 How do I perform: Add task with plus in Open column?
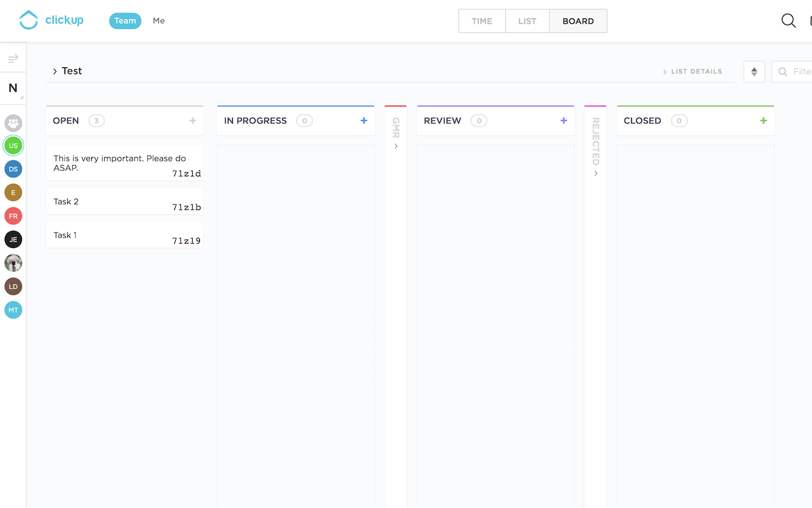(192, 121)
